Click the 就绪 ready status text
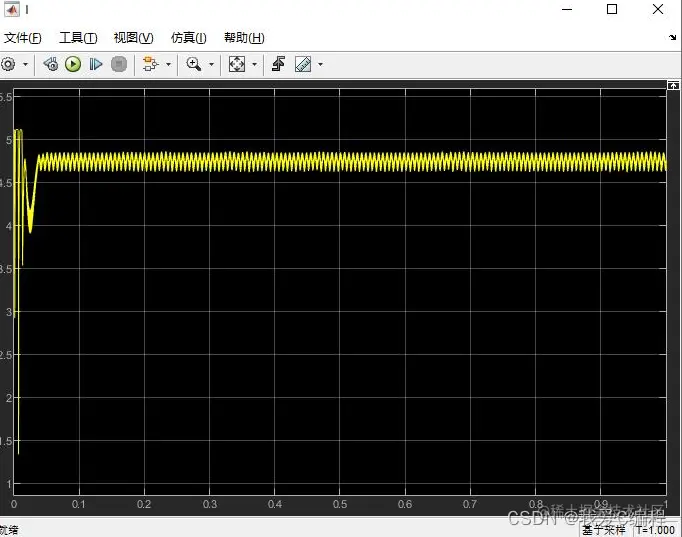This screenshot has height=537, width=682. pyautogui.click(x=9, y=530)
